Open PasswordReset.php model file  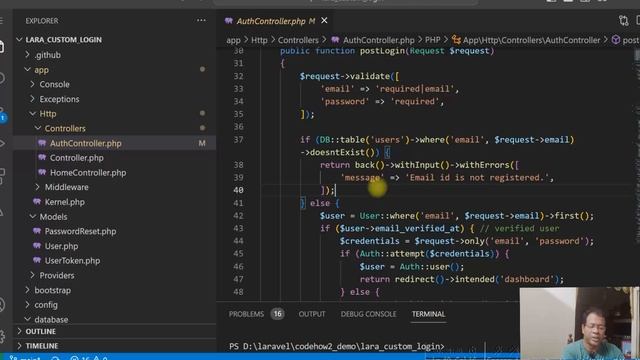[80, 231]
